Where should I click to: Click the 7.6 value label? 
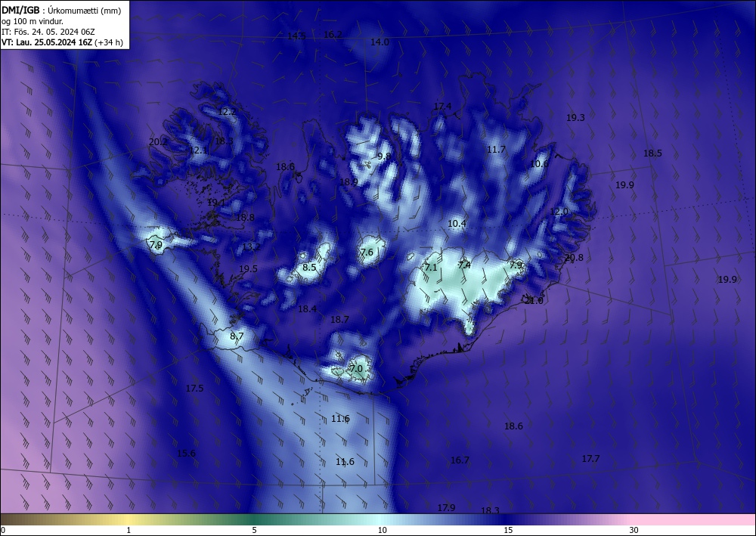coord(367,252)
